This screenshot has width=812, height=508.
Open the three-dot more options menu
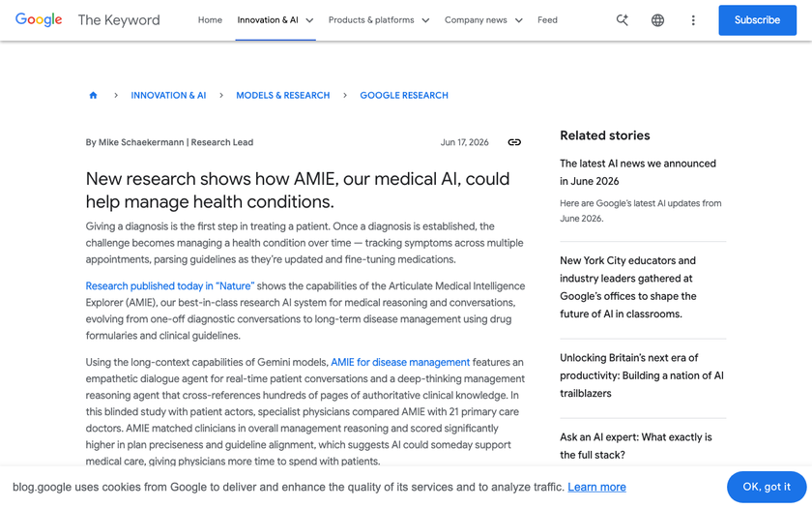pyautogui.click(x=693, y=20)
